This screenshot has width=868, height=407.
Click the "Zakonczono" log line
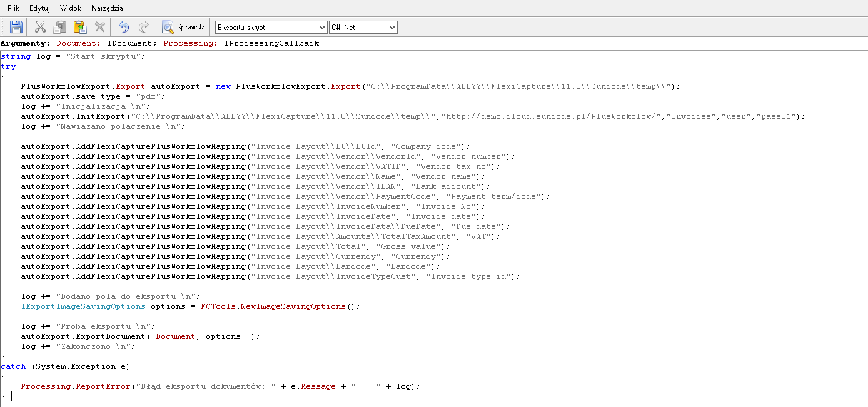[x=78, y=346]
